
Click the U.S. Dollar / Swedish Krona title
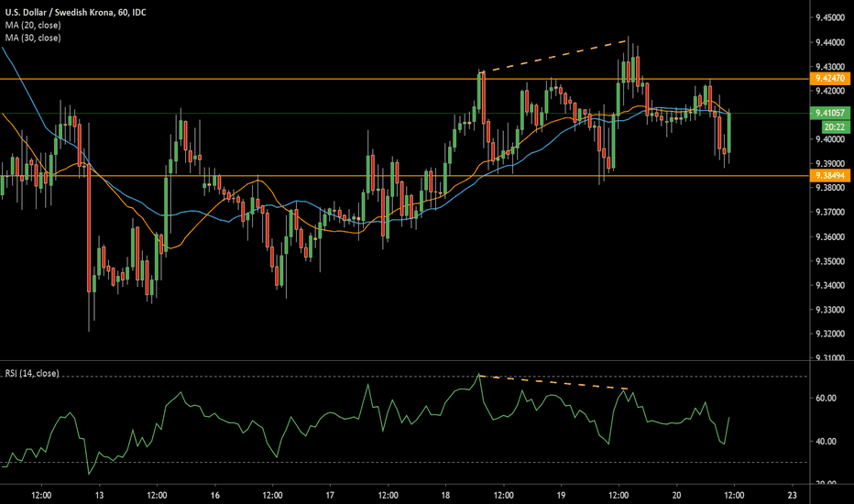point(78,10)
